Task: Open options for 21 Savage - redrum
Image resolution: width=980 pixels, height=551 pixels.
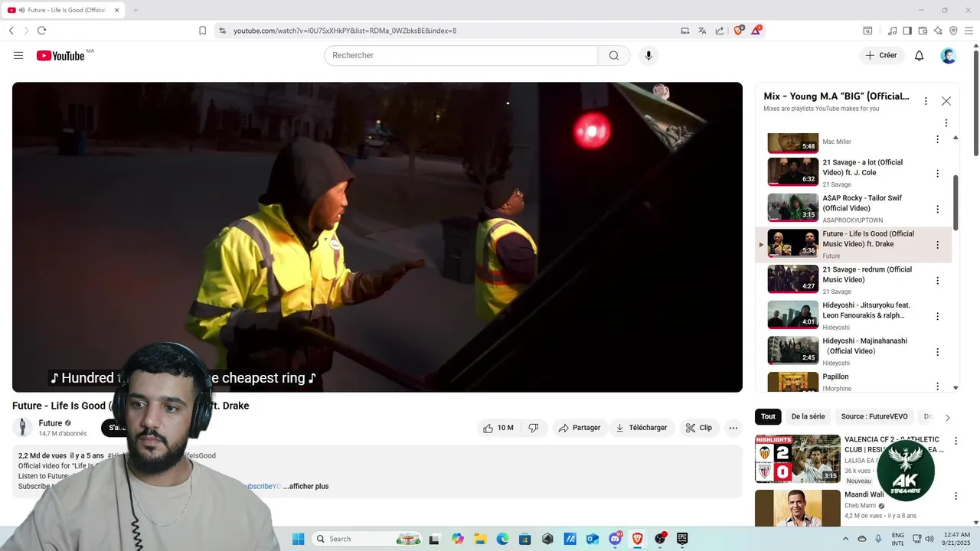Action: pos(937,281)
